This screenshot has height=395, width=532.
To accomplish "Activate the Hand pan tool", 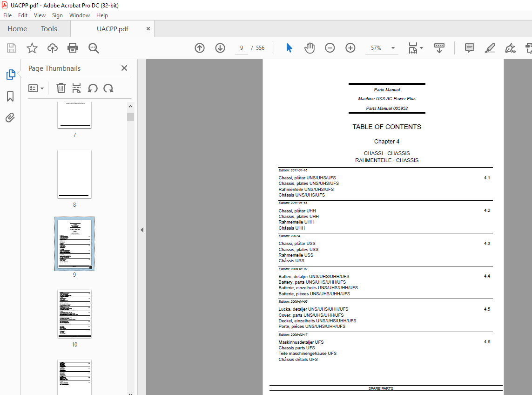I will 310,48.
